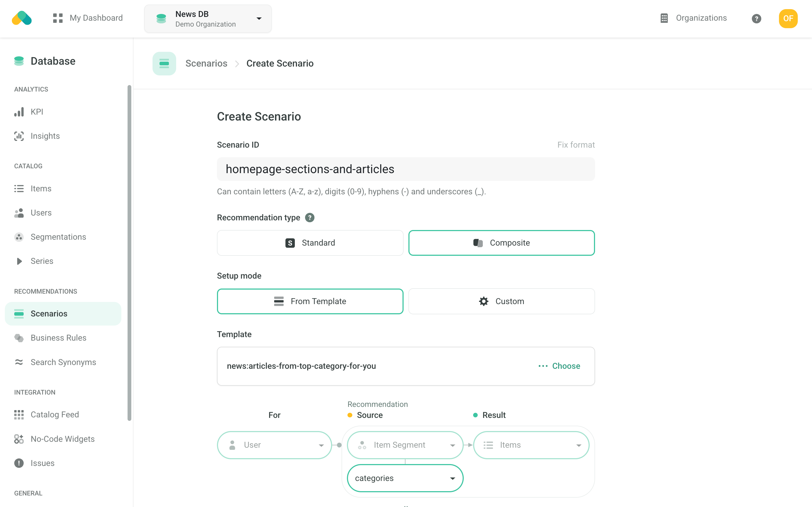Select the KPI analytics section

[x=37, y=111]
